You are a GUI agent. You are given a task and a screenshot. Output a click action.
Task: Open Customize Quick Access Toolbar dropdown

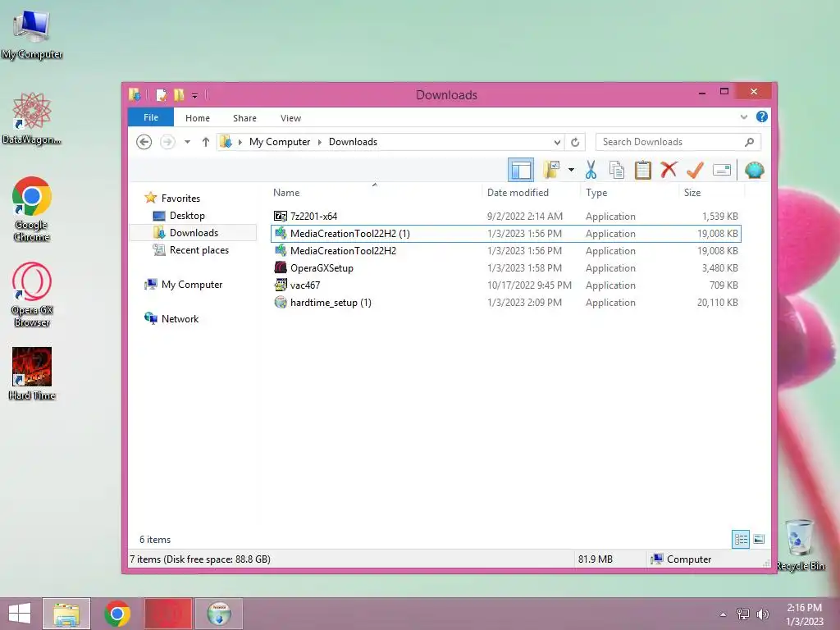195,96
